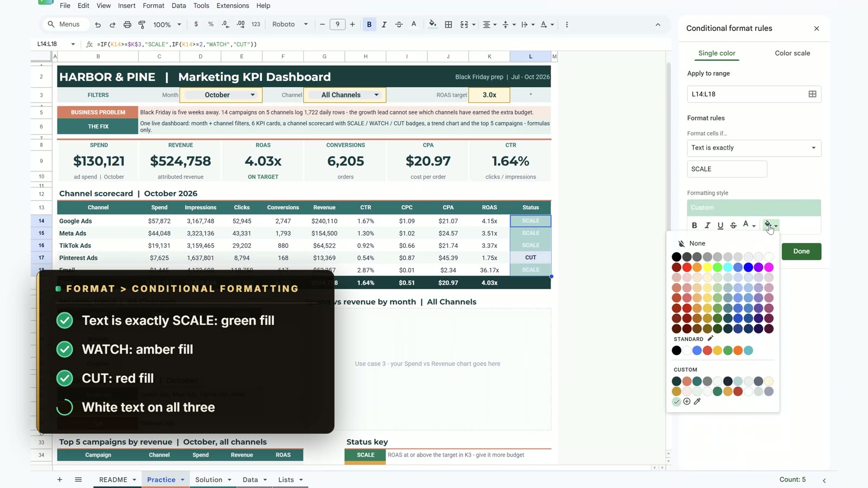Toggle italic in main toolbar
Image resolution: width=868 pixels, height=488 pixels.
384,24
